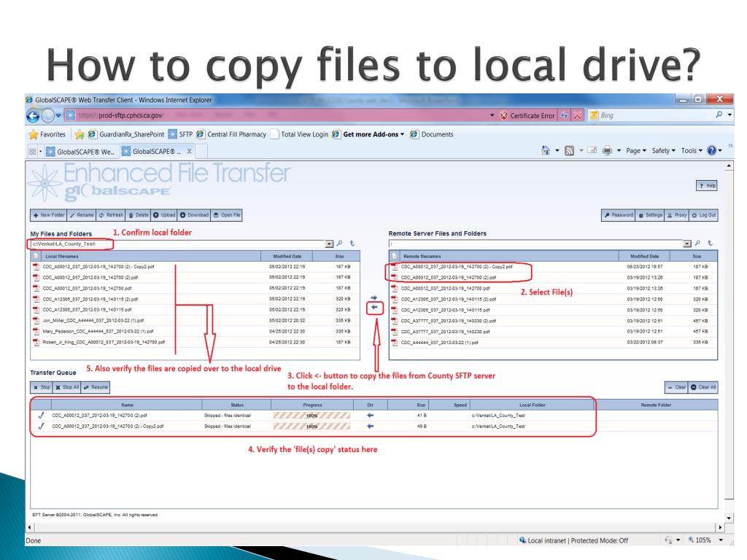Open the Documents favorite link
The height and width of the screenshot is (560, 747).
(432, 134)
